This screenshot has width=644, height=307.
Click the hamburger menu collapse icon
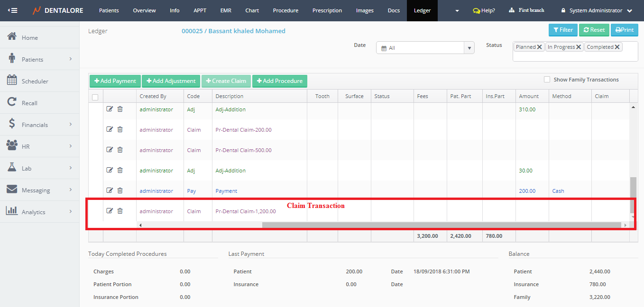pos(12,10)
